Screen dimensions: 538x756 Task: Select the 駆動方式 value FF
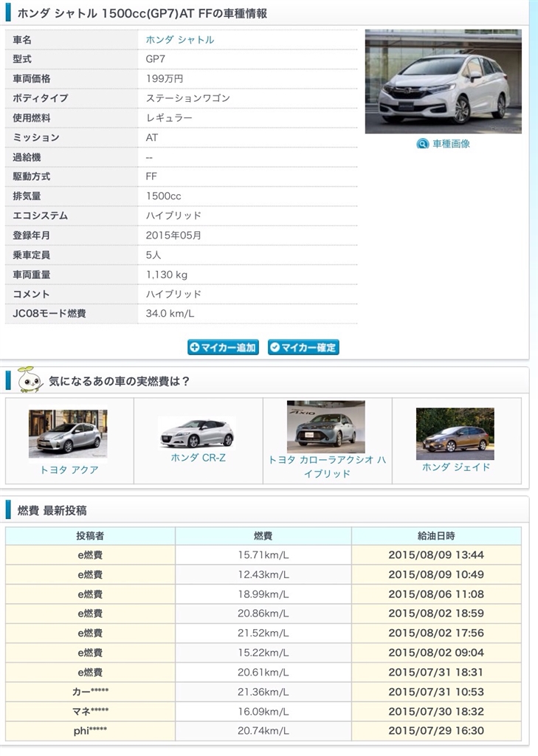pyautogui.click(x=151, y=176)
